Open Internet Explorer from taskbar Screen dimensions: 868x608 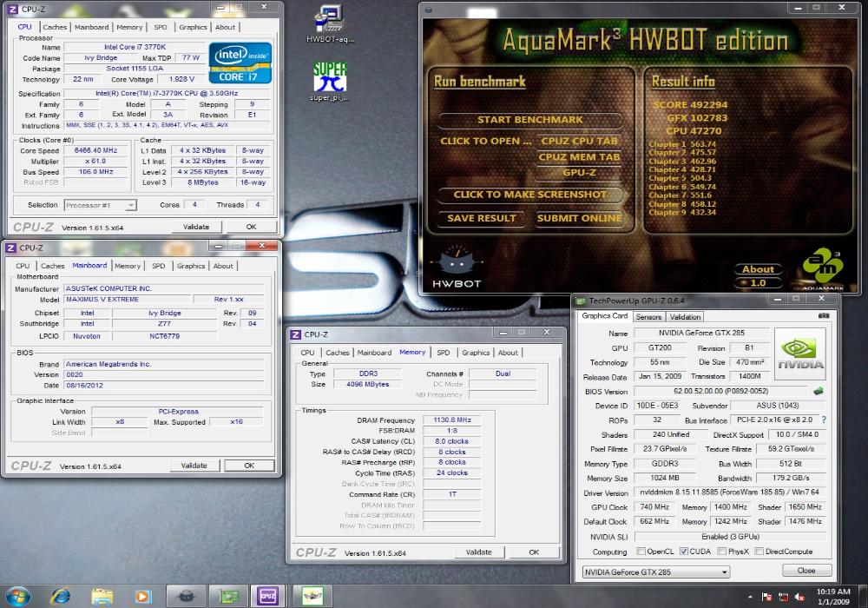coord(61,596)
